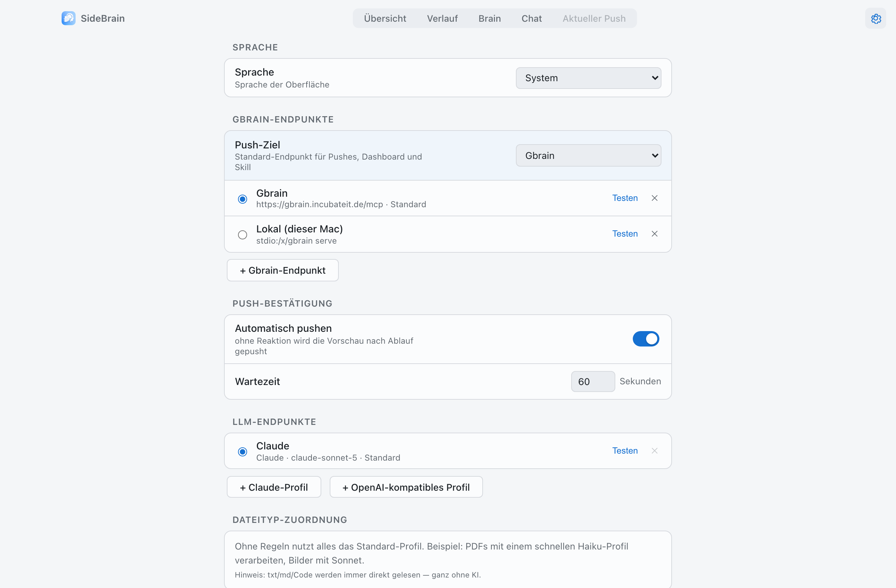Select the Gbrain endpoint radio button
Screen dimensions: 896x588
tap(243, 199)
